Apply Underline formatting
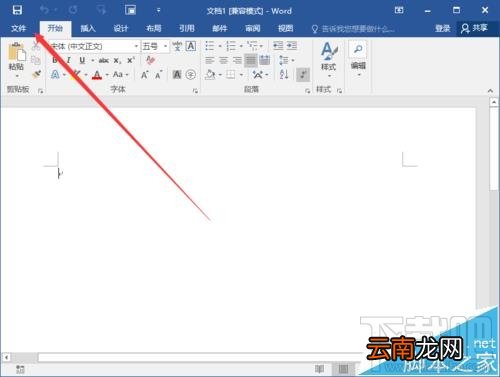The image size is (500, 377). (x=82, y=60)
